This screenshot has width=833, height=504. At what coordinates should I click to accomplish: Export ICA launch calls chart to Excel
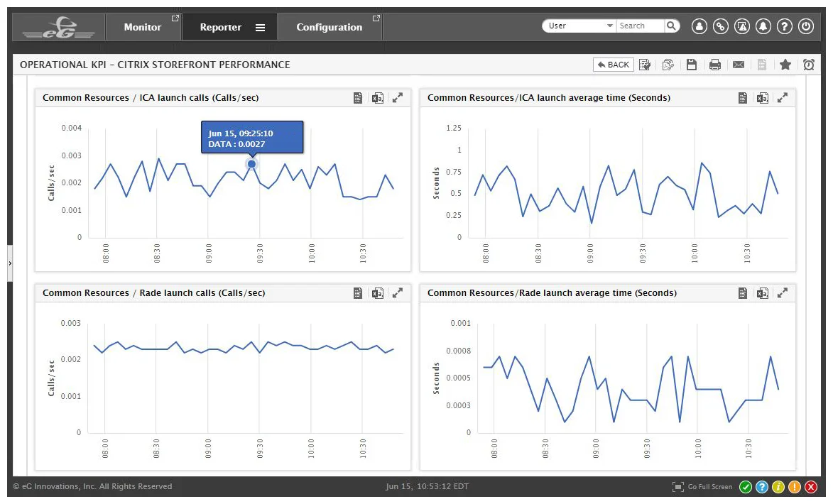[378, 98]
